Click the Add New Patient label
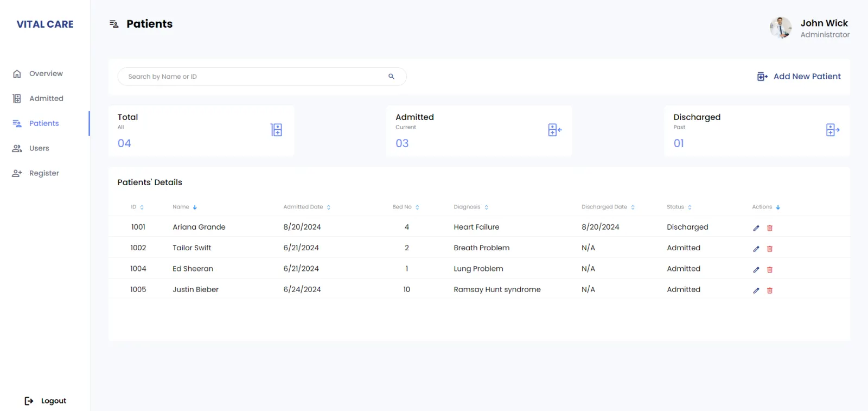Screen dimensions: 868x411 (x=807, y=77)
